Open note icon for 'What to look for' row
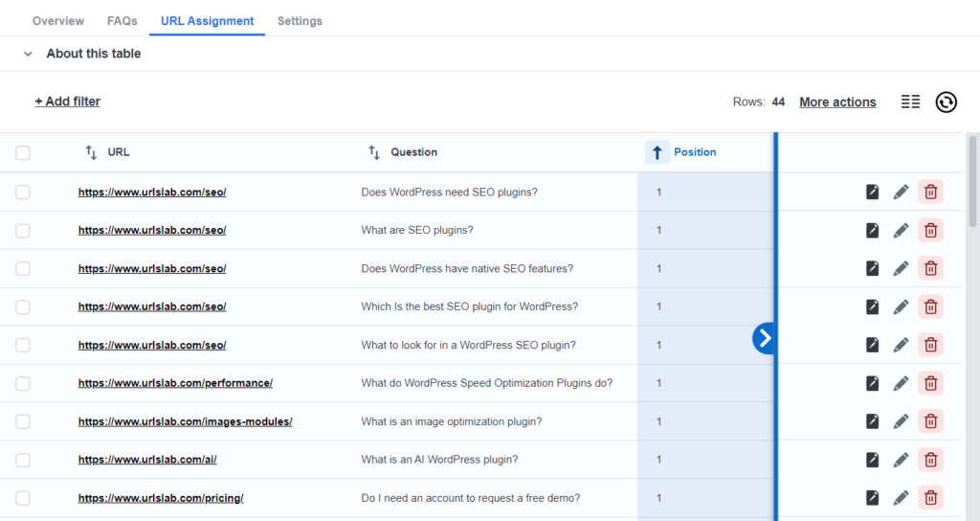Viewport: 980px width, 521px height. click(x=873, y=345)
